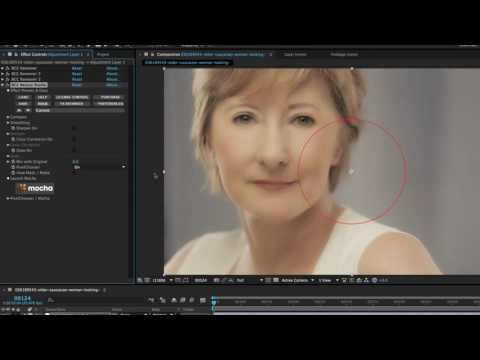Click the LOAD preset button
The width and height of the screenshot is (480, 360).
click(23, 97)
